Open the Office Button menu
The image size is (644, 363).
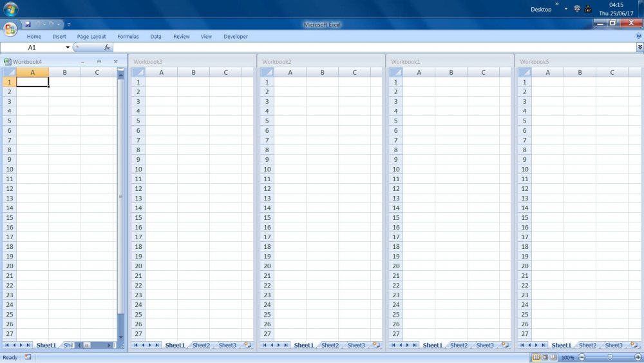10,29
